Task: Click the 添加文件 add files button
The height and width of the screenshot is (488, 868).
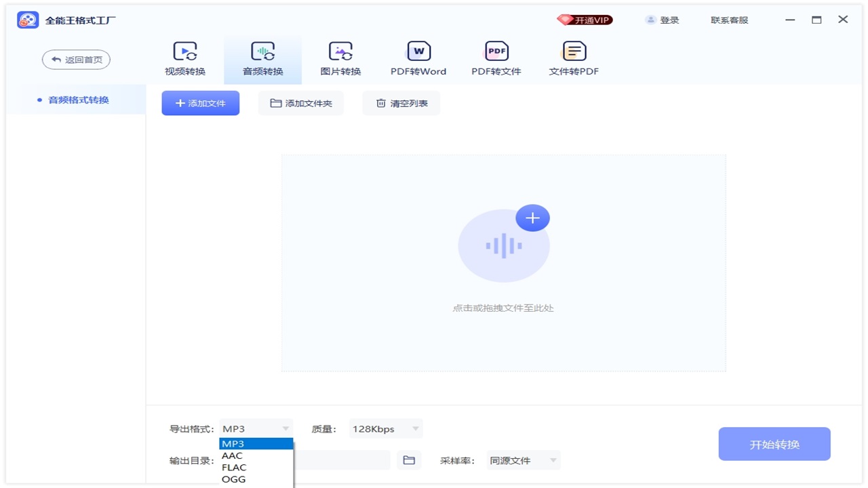Action: pos(200,102)
